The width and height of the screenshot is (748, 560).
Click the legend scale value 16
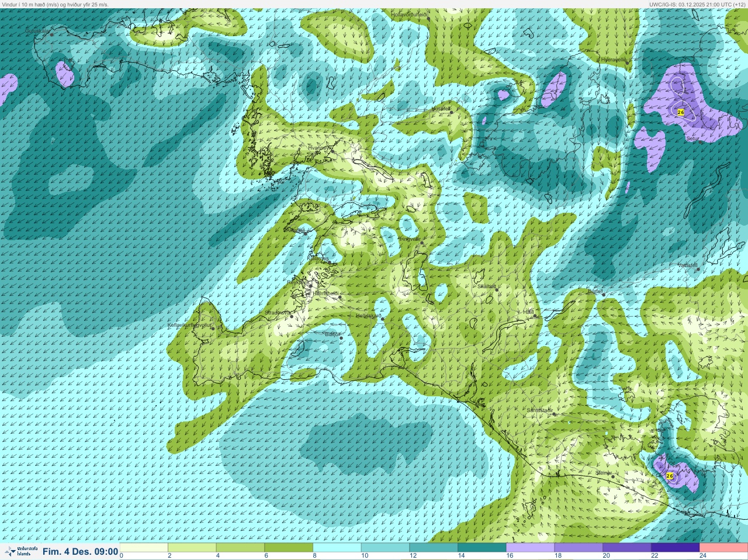tap(510, 556)
